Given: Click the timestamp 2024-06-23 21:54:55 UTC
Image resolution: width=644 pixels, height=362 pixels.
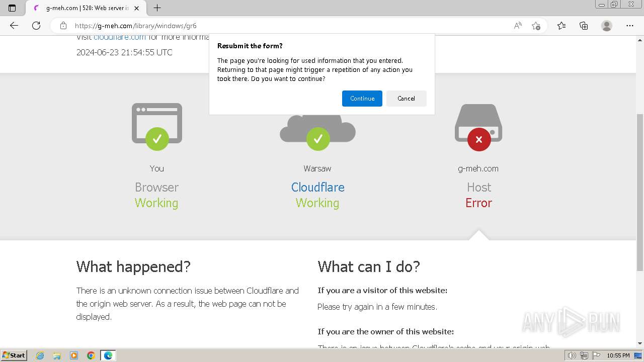Looking at the screenshot, I should (124, 52).
